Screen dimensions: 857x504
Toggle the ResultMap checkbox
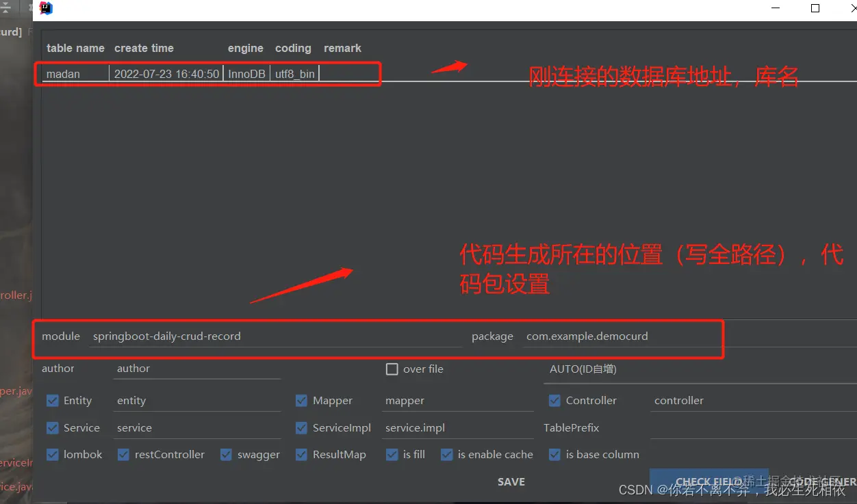pyautogui.click(x=301, y=454)
